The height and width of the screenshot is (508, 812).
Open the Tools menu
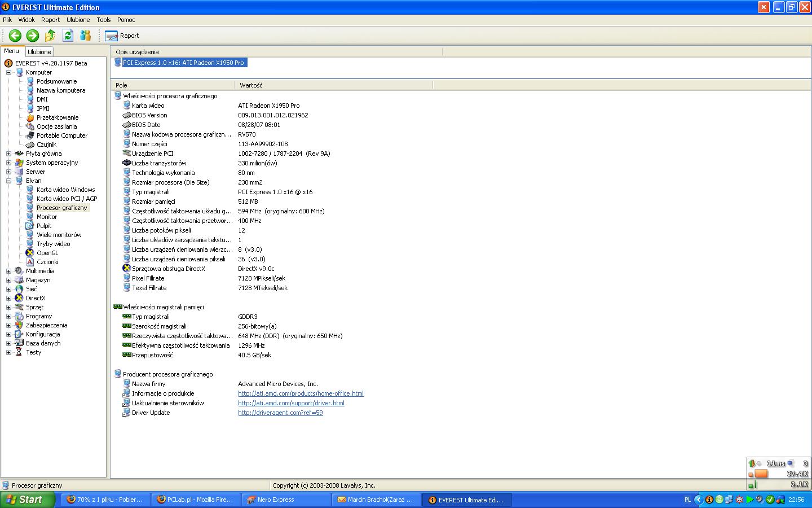[x=104, y=20]
